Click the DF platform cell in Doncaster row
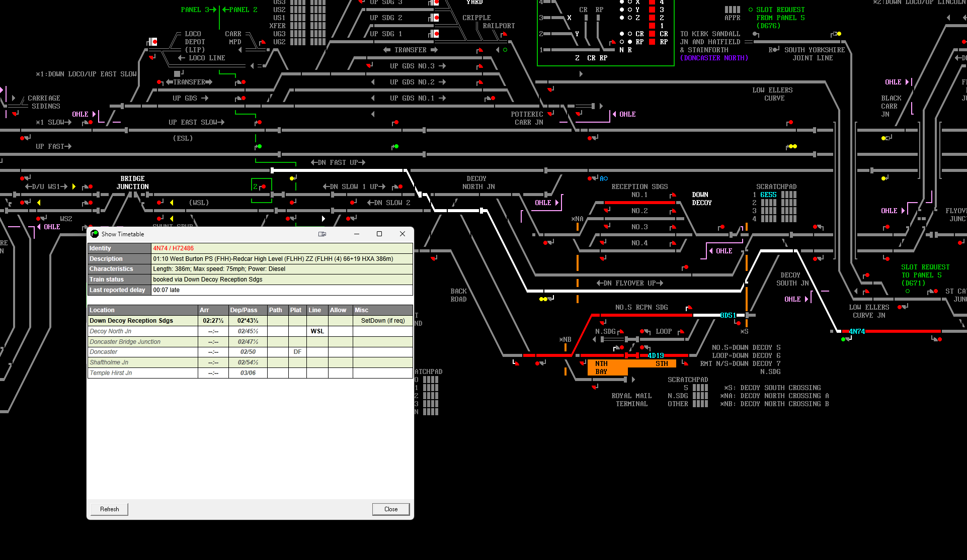Viewport: 967px width, 560px height. click(x=297, y=352)
